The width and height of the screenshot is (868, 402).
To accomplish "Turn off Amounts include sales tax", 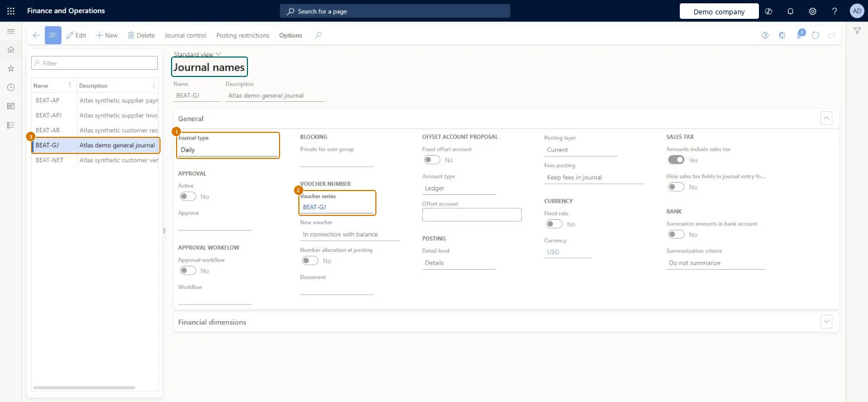I will [x=676, y=160].
